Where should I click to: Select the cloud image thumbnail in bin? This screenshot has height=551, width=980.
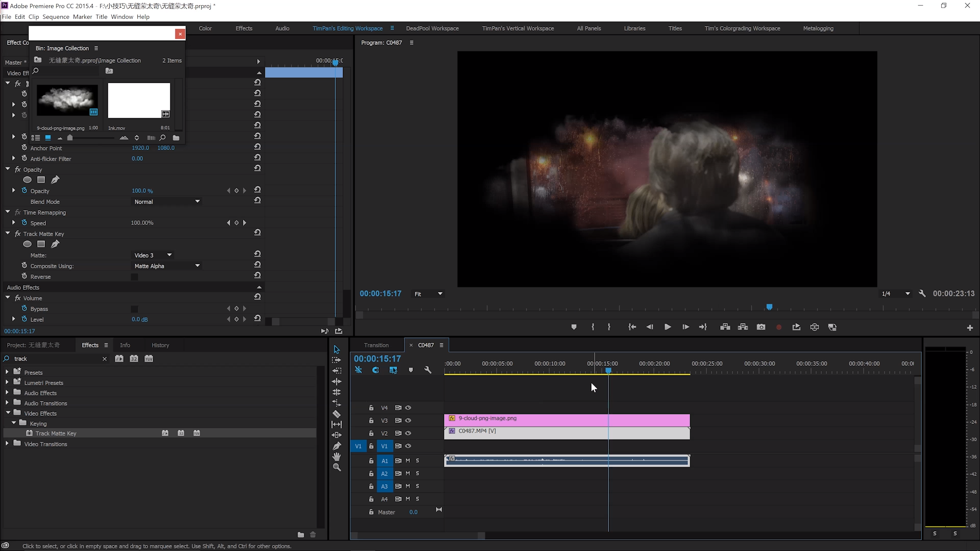click(67, 101)
